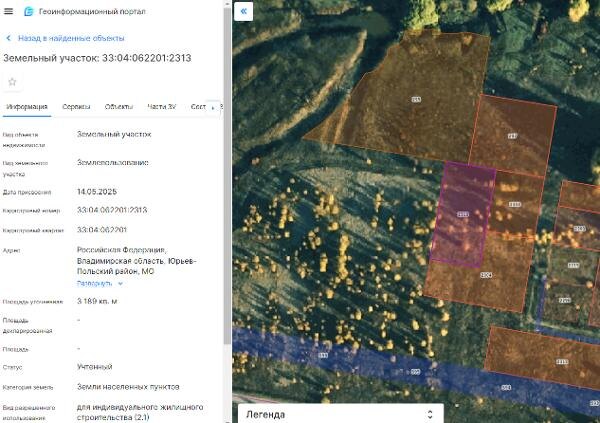
Task: Go back to found objects link
Action: 71,38
